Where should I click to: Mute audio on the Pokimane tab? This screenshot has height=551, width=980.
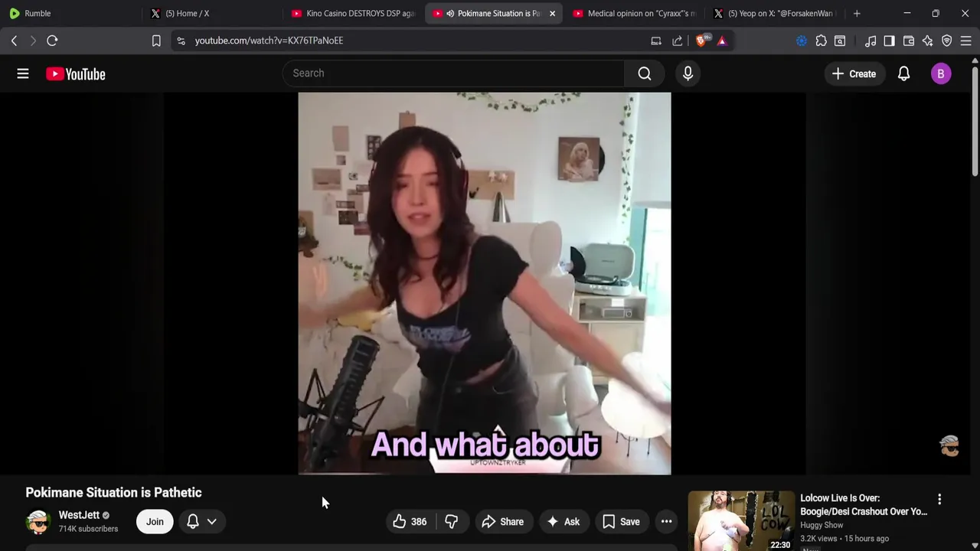click(450, 13)
